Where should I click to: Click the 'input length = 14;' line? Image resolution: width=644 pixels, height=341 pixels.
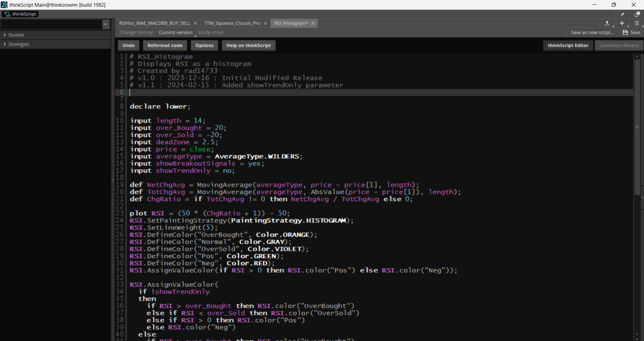pos(168,121)
